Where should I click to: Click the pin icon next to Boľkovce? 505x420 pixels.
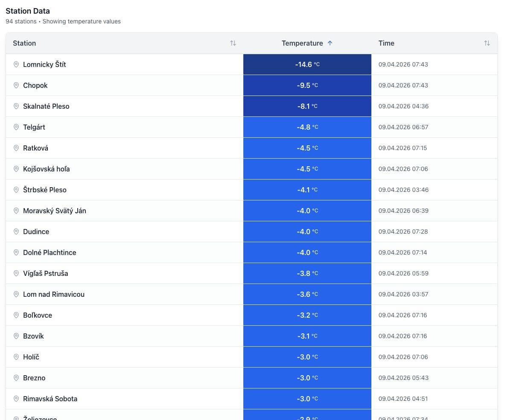tap(16, 315)
